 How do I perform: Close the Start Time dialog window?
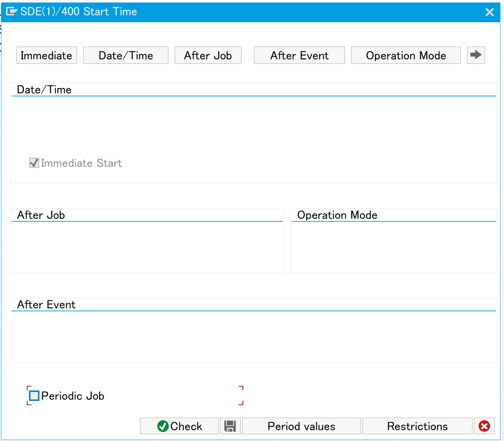point(489,12)
